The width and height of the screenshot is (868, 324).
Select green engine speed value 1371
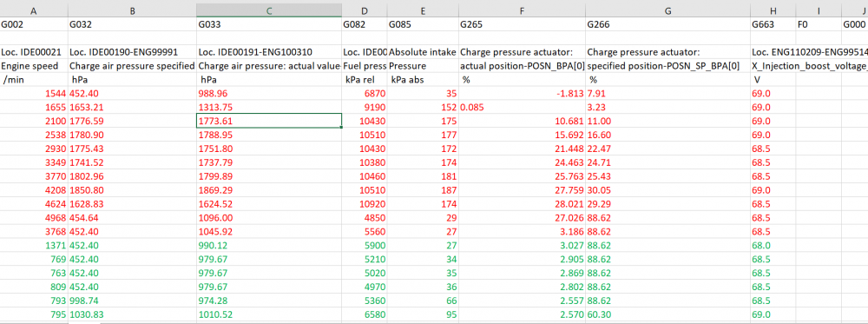[34, 246]
